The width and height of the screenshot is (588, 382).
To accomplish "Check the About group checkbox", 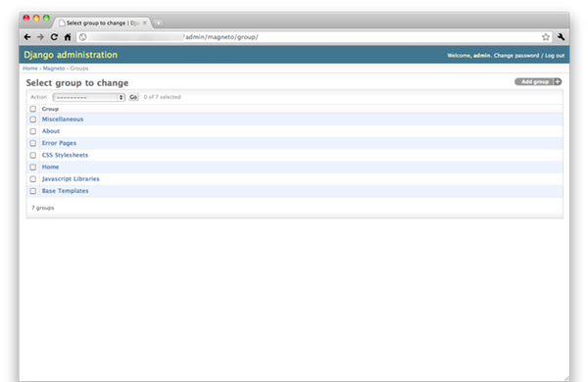I will (33, 131).
